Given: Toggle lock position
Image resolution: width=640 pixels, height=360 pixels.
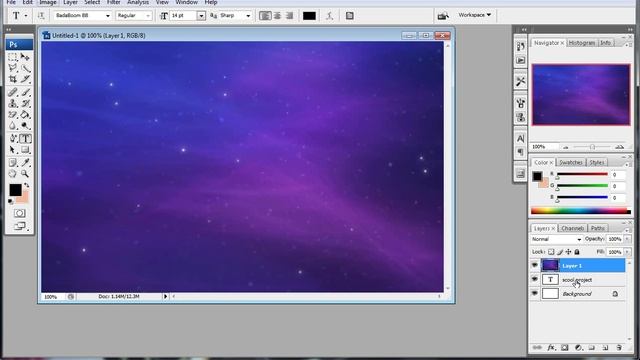Looking at the screenshot, I should click(x=569, y=252).
